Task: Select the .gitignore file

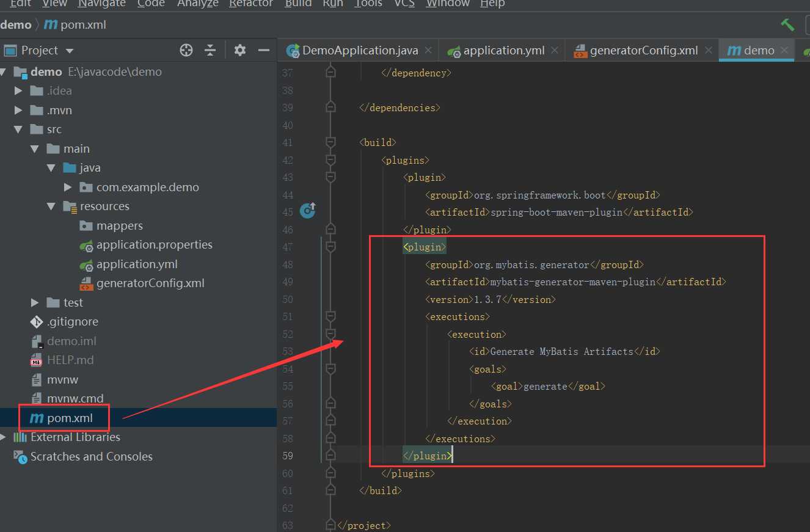Action: (x=72, y=322)
